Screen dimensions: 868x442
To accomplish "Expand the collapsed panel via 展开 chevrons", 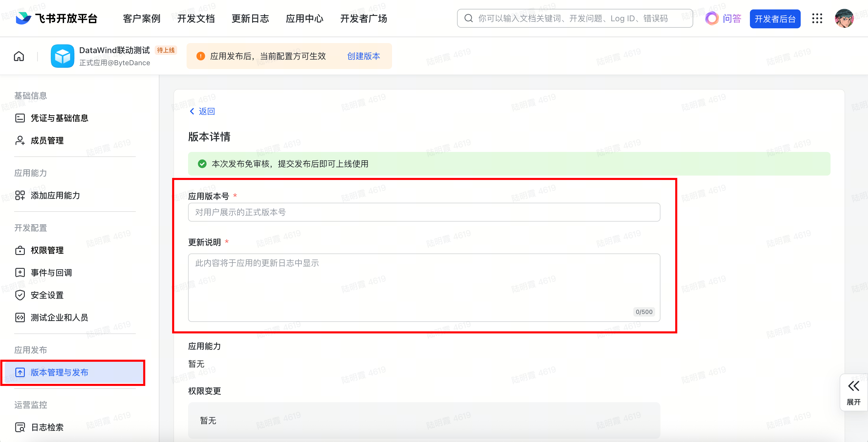I will (854, 386).
